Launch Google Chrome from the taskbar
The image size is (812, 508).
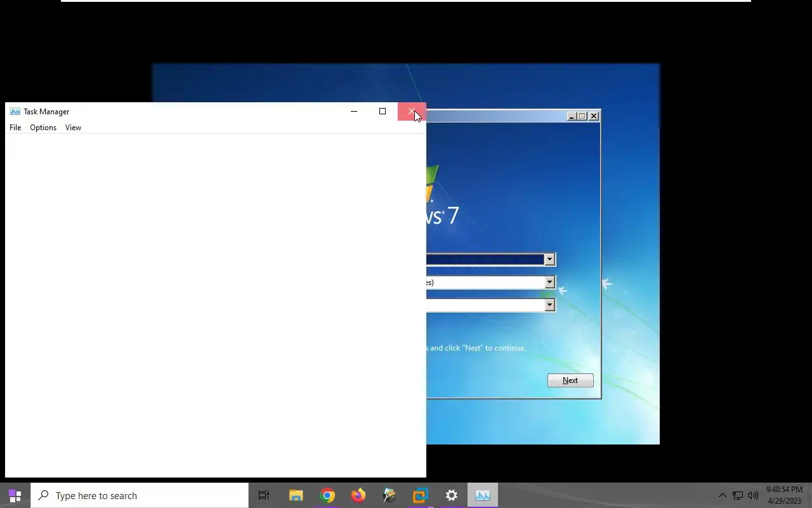click(x=327, y=495)
